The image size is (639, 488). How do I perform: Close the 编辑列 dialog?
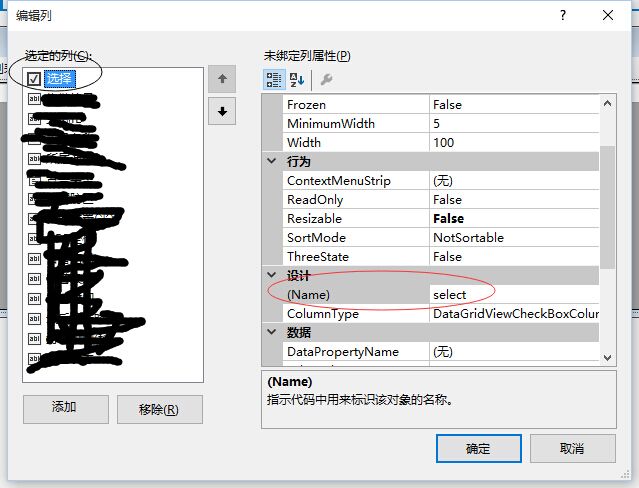(608, 15)
